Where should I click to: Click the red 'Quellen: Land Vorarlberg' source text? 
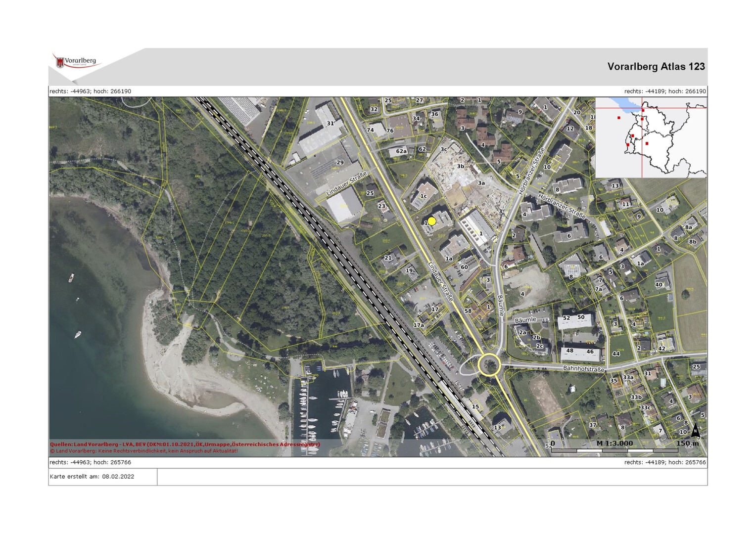(185, 444)
